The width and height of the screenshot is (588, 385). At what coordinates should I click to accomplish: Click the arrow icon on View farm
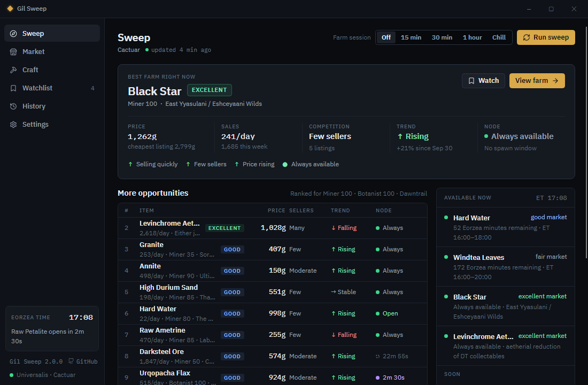tap(555, 81)
